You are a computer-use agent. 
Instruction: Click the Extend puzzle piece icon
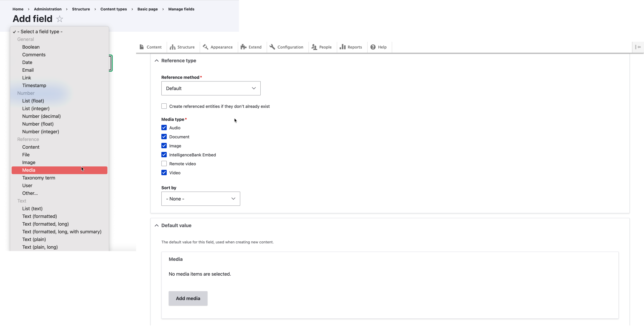click(x=243, y=47)
